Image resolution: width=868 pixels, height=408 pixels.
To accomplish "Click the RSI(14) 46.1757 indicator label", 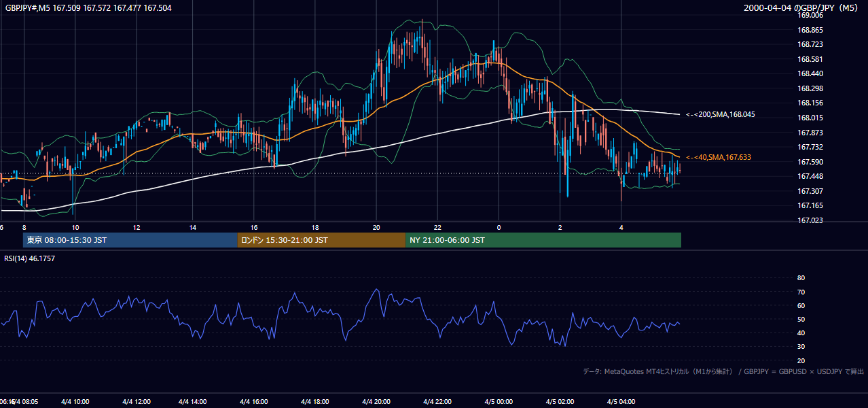I will 30,258.
